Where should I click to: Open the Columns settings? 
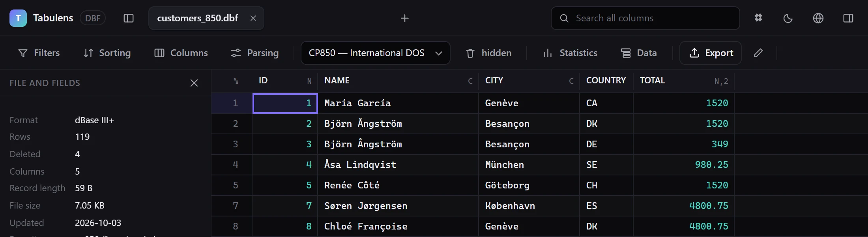coord(181,53)
